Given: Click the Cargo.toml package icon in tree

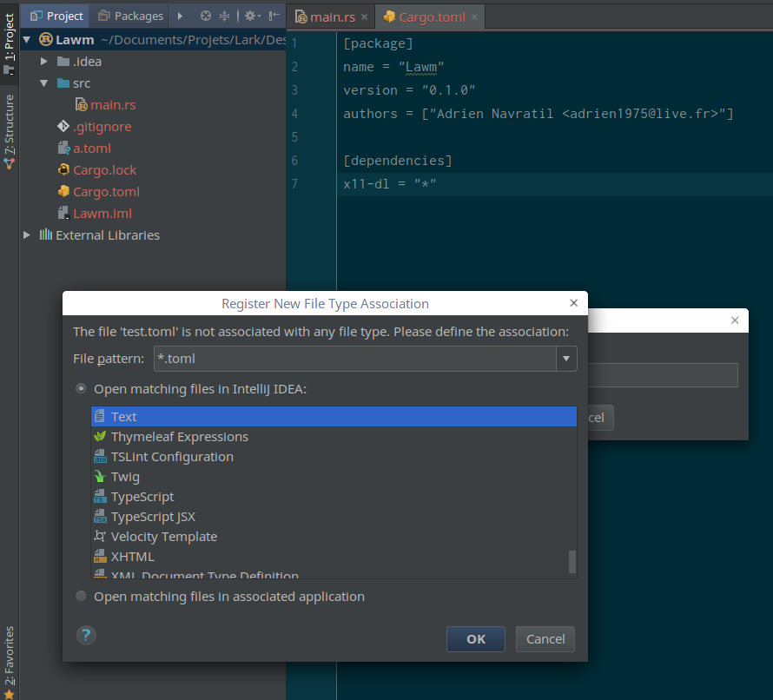Looking at the screenshot, I should (63, 191).
